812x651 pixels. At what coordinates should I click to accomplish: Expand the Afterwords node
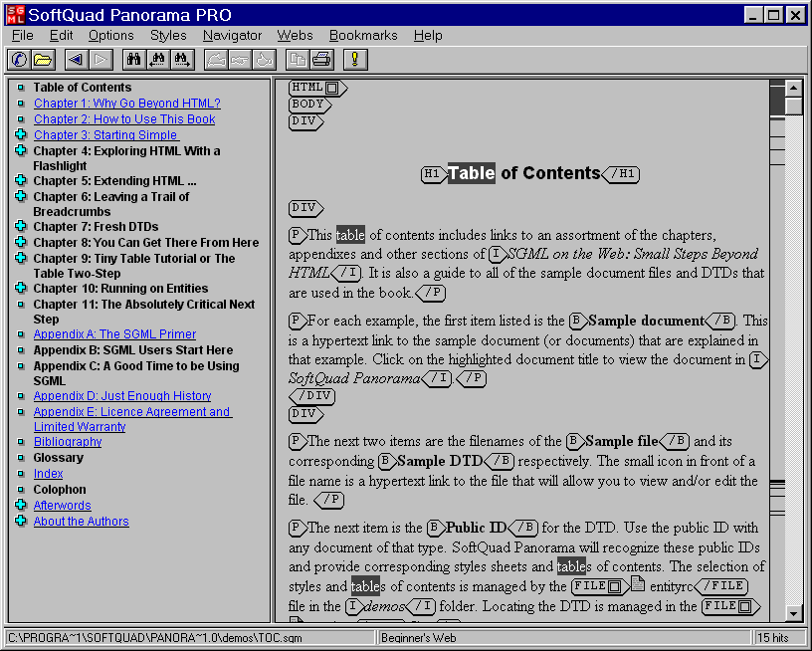click(21, 505)
